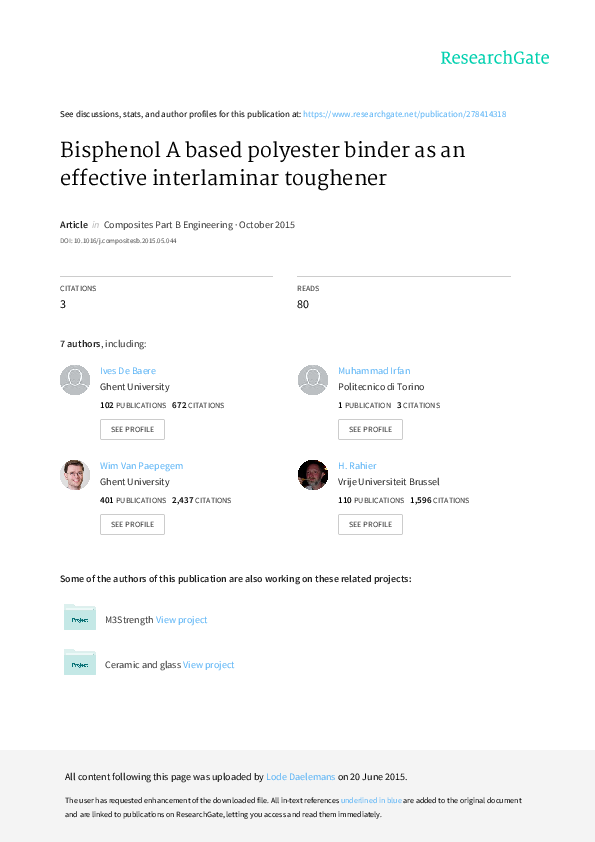The width and height of the screenshot is (595, 842).
Task: Click the article title text
Action: click(x=262, y=164)
